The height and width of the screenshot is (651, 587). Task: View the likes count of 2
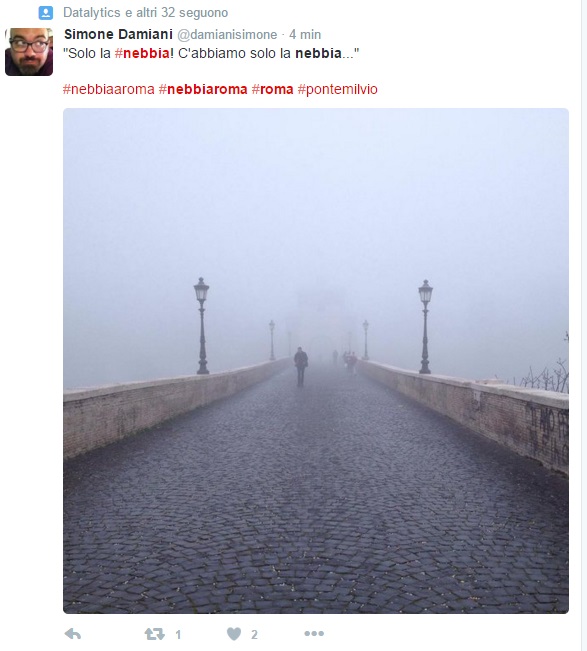254,634
